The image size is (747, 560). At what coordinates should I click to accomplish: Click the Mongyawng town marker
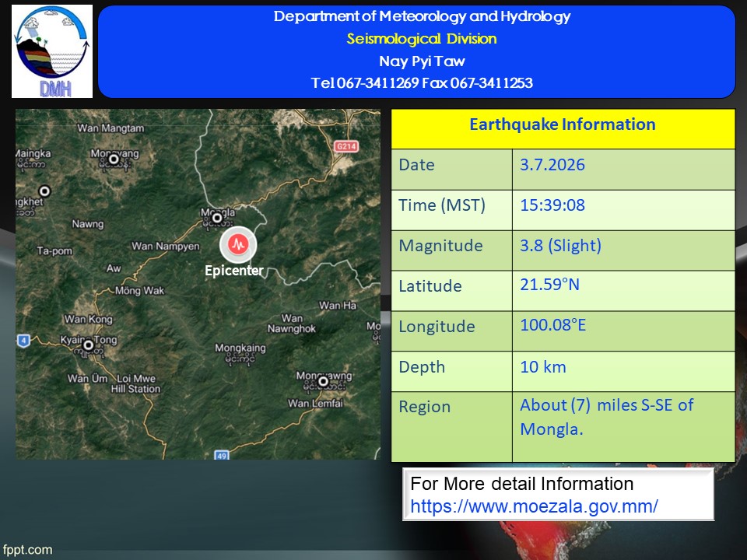click(x=324, y=381)
